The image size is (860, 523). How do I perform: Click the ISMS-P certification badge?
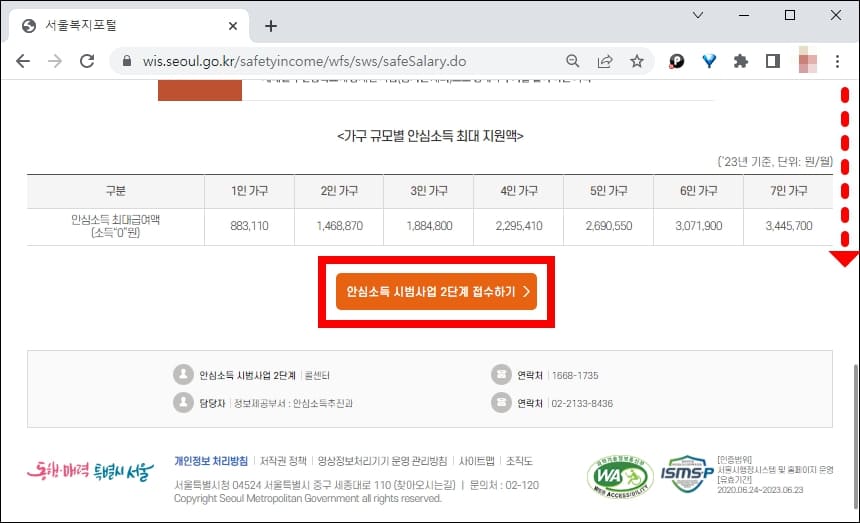tap(686, 474)
